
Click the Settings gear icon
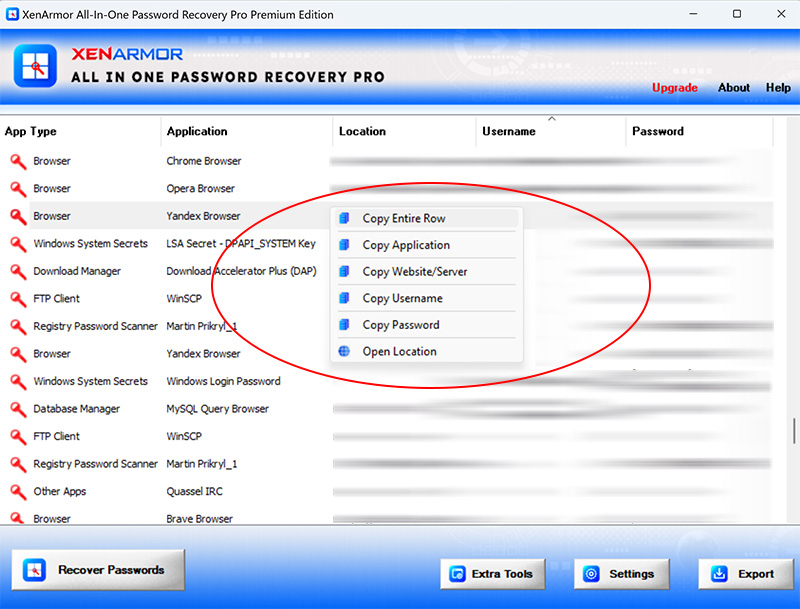point(591,574)
